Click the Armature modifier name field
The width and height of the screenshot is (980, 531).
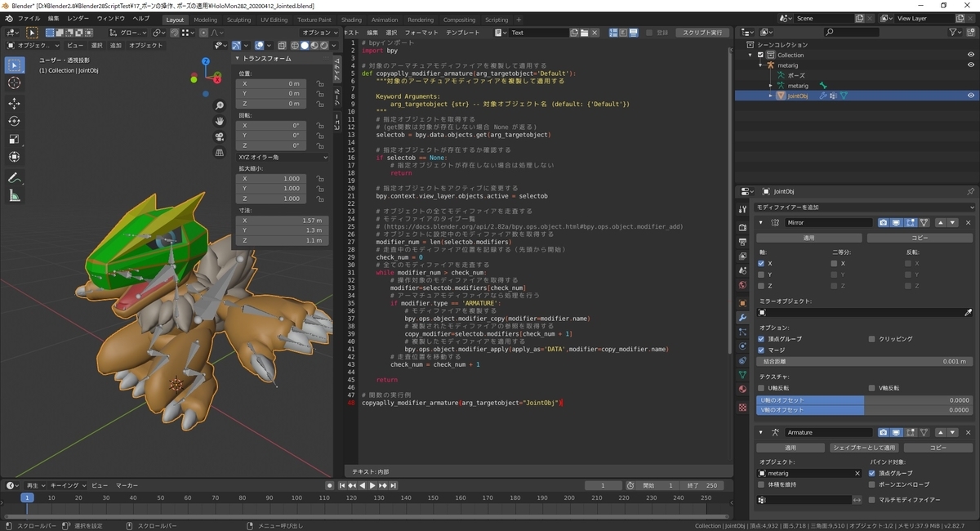[829, 432]
